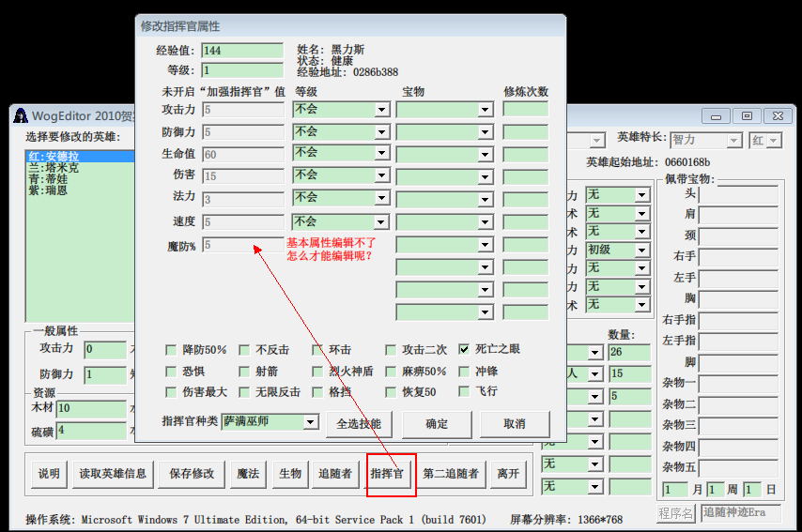Enable the 恐惧 checkbox

171,372
